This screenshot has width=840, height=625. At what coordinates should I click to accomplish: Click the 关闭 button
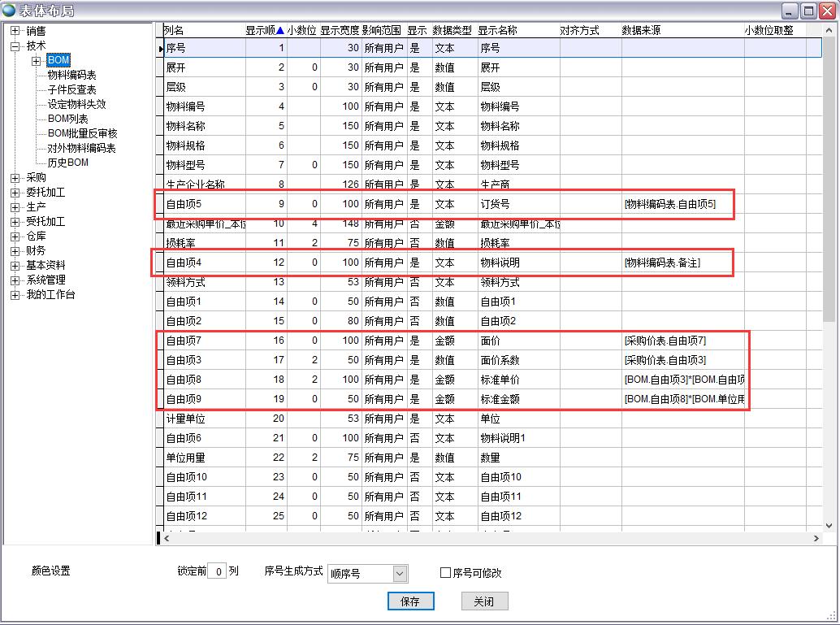pos(484,601)
